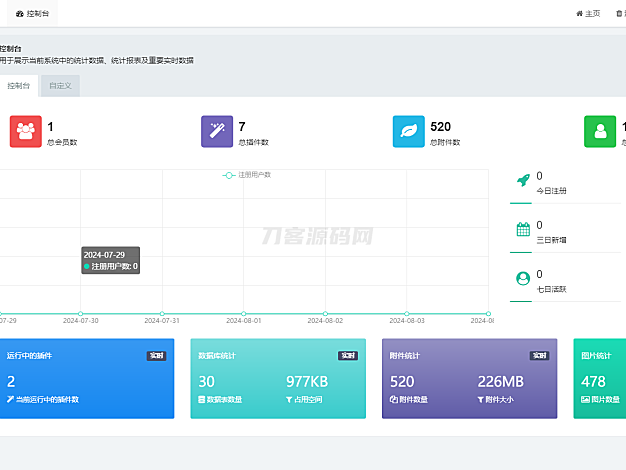This screenshot has width=626, height=470.
Task: Click the 520 总附件数 value
Action: [x=440, y=127]
